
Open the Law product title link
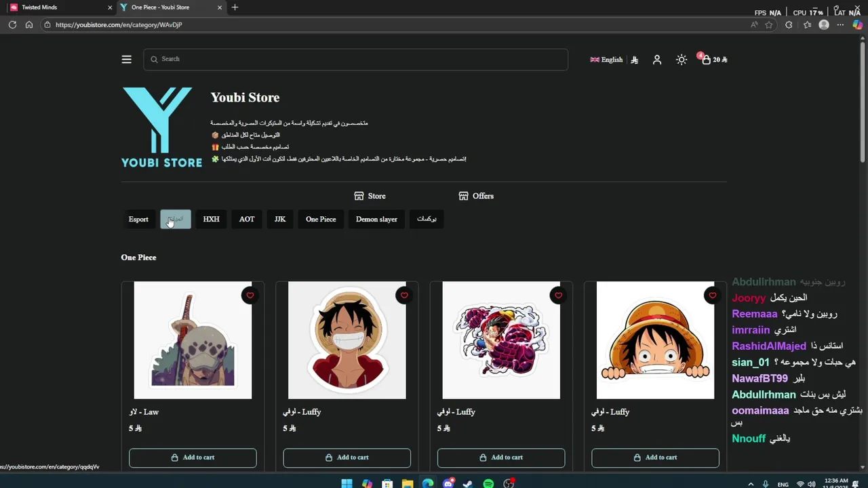(x=144, y=412)
